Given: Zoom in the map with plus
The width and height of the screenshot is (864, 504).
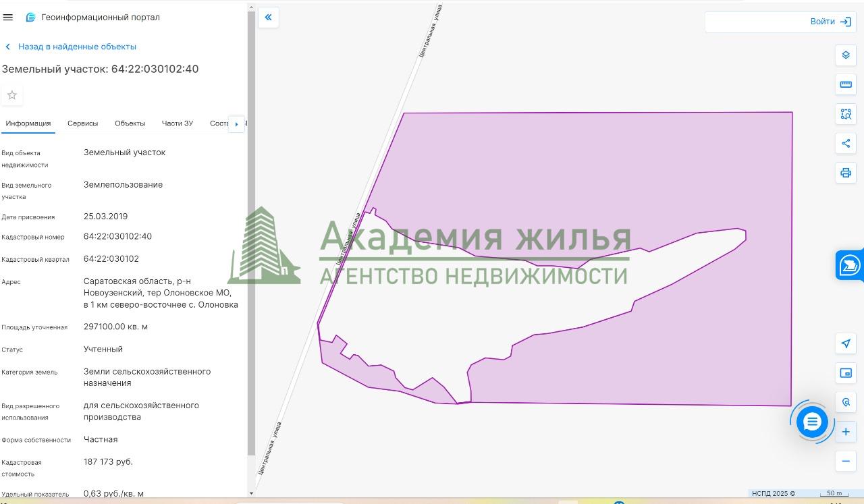Looking at the screenshot, I should 846,432.
